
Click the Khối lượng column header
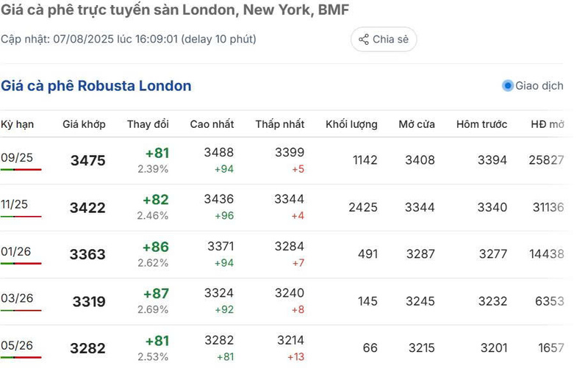(x=351, y=124)
